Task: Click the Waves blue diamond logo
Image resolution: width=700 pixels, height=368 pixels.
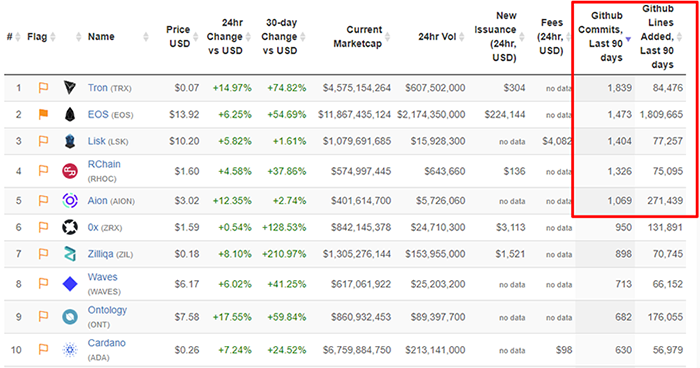Action: pyautogui.click(x=70, y=284)
